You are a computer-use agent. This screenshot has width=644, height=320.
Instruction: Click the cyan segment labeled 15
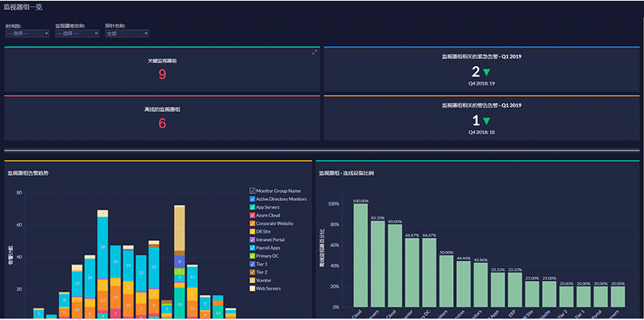[x=77, y=283]
